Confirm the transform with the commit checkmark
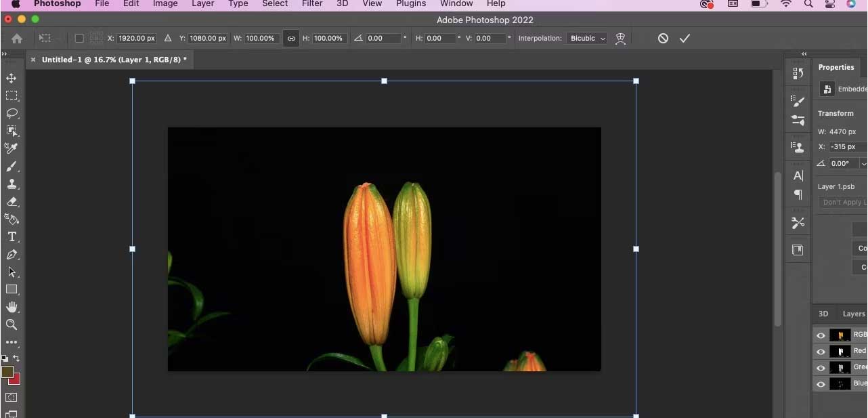The height and width of the screenshot is (418, 868). tap(685, 39)
